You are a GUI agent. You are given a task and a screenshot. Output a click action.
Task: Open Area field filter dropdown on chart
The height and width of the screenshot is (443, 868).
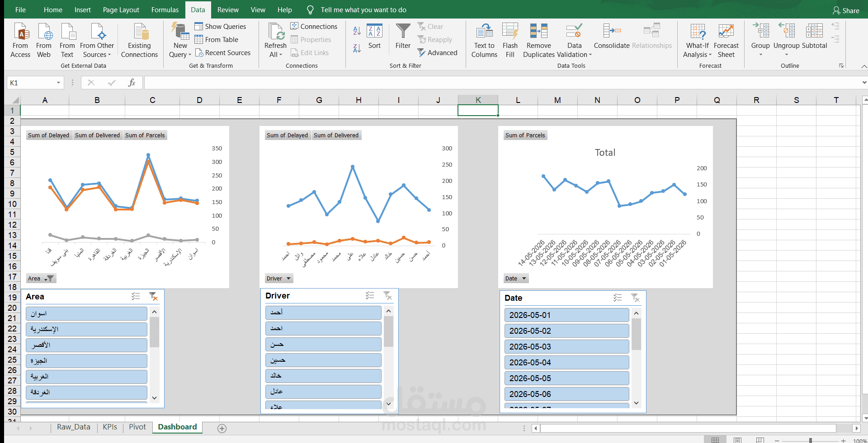(x=41, y=279)
